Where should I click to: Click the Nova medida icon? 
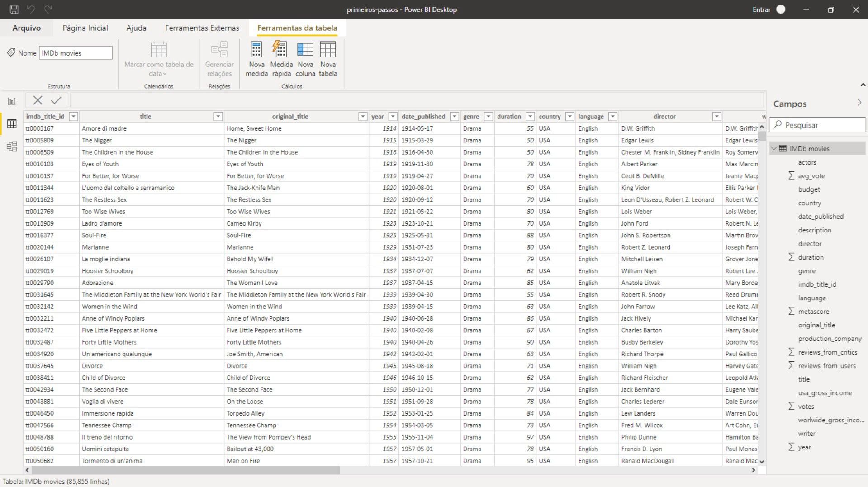click(256, 50)
